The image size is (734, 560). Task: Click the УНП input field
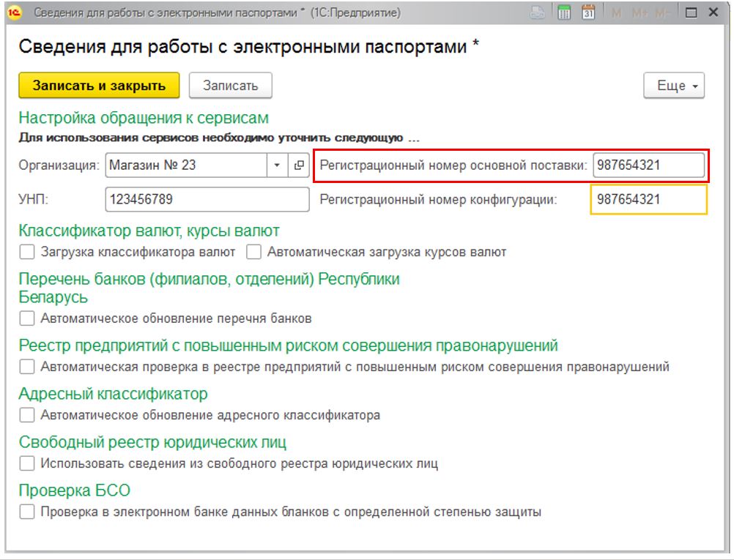207,199
